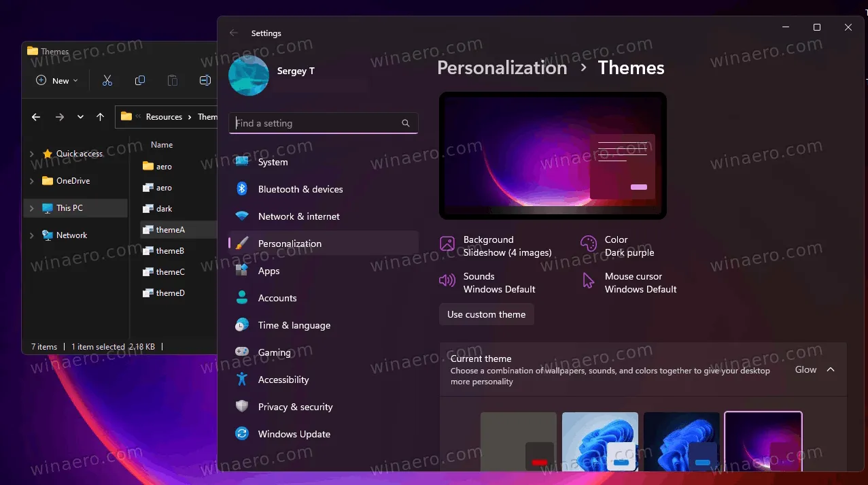Select the themeD file
The width and height of the screenshot is (868, 485).
point(164,293)
